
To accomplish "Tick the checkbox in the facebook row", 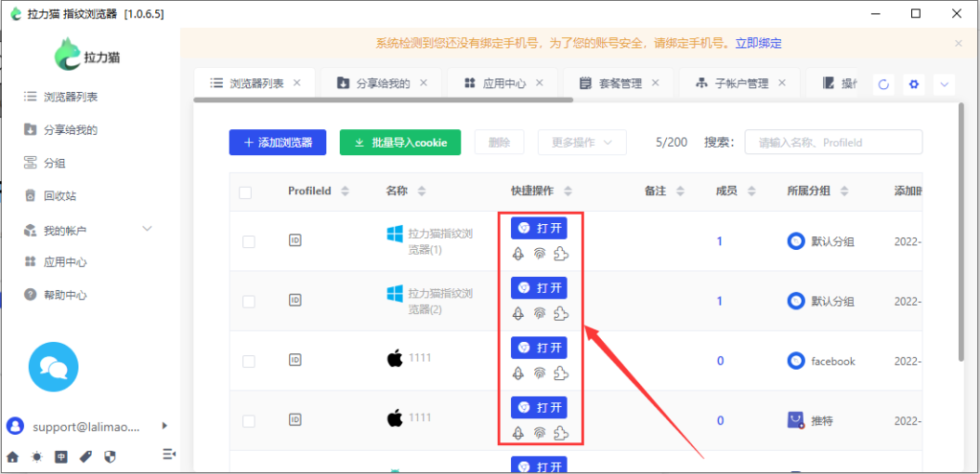I will click(249, 361).
